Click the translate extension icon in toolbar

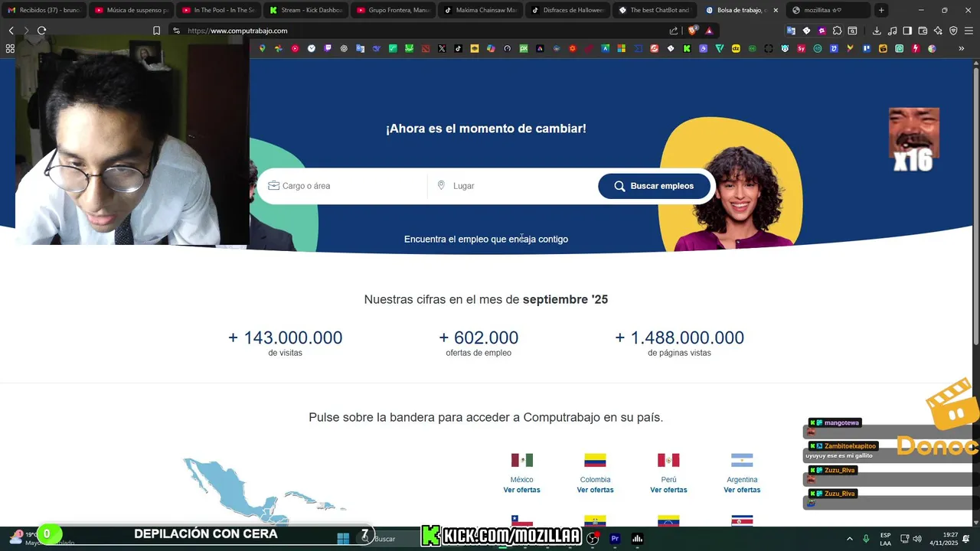pos(791,31)
